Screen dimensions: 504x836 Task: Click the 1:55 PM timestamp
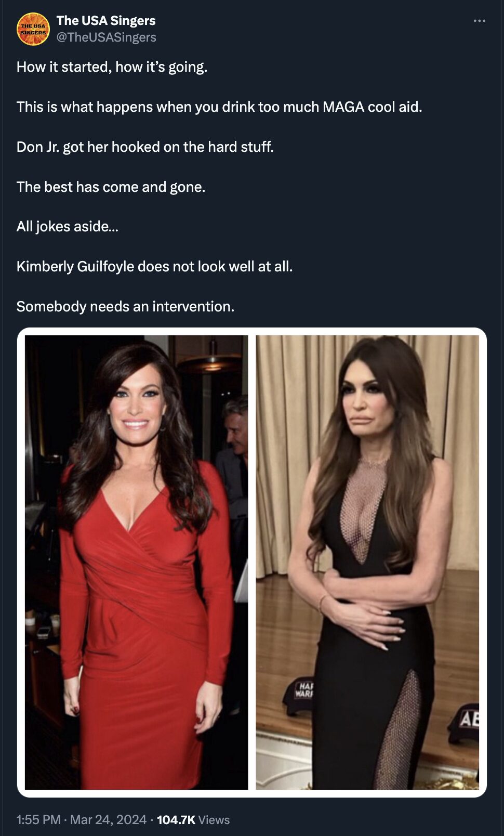tap(38, 820)
